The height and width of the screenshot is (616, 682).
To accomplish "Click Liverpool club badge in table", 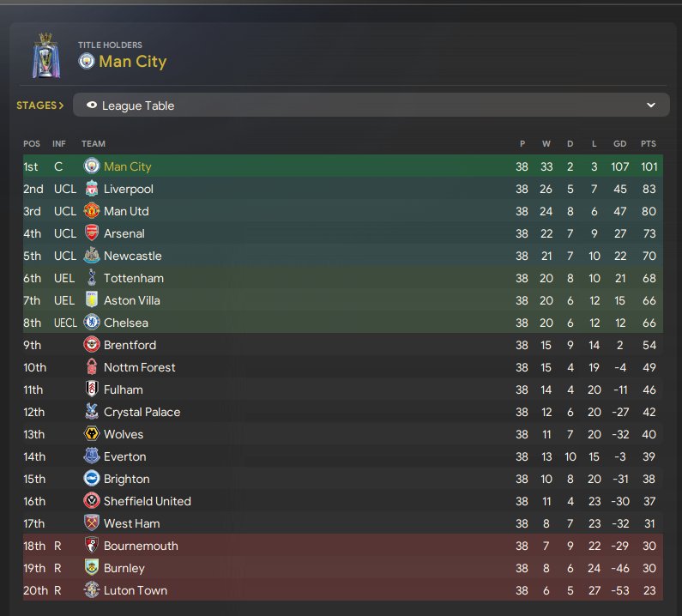I will coord(92,189).
